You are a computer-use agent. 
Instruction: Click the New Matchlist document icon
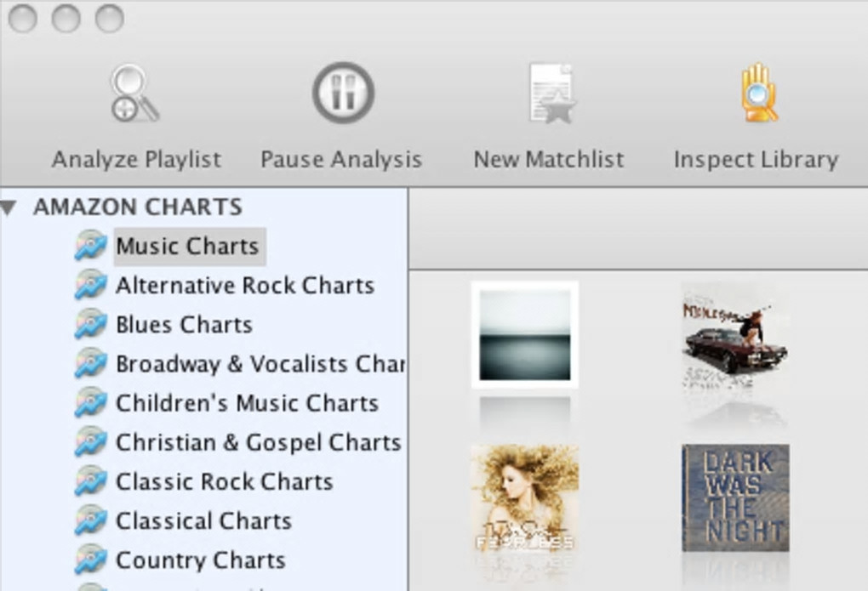tap(552, 94)
